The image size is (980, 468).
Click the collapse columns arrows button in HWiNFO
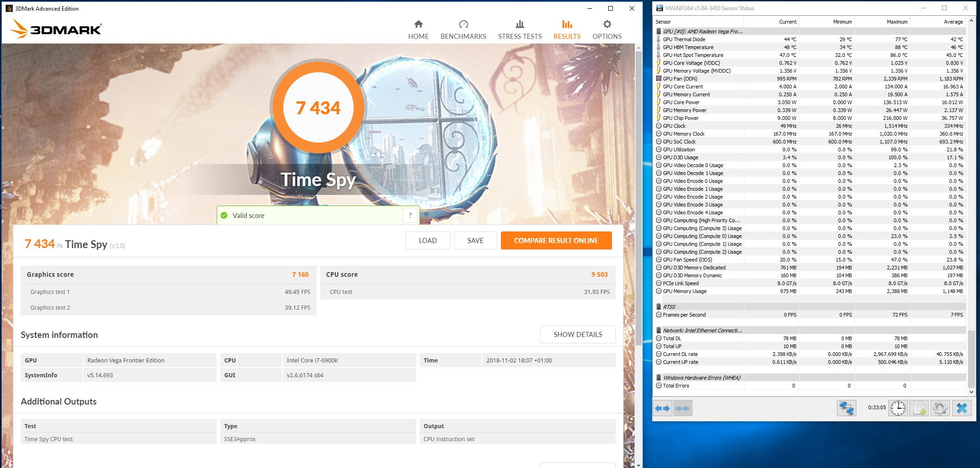tap(682, 408)
